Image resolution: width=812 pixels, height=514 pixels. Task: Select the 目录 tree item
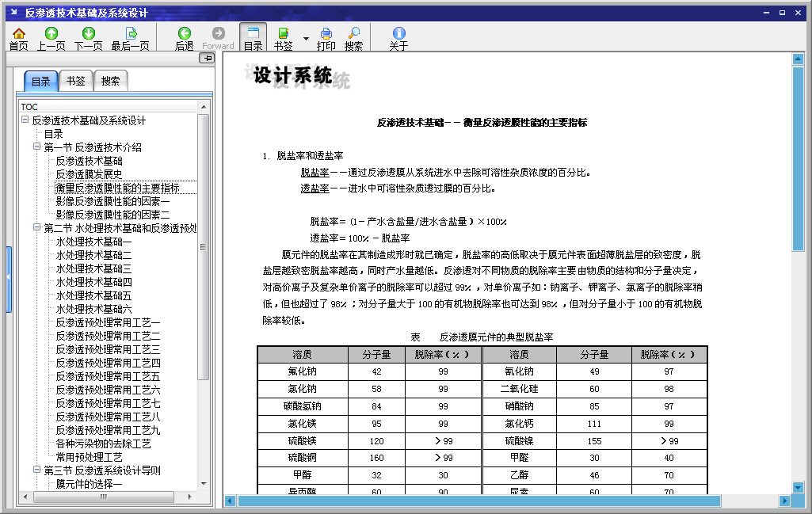click(x=53, y=134)
